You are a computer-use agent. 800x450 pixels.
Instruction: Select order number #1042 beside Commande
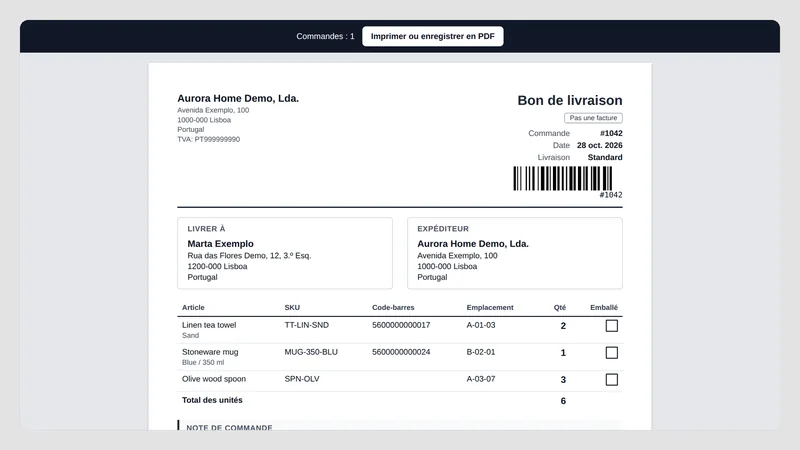pos(611,133)
